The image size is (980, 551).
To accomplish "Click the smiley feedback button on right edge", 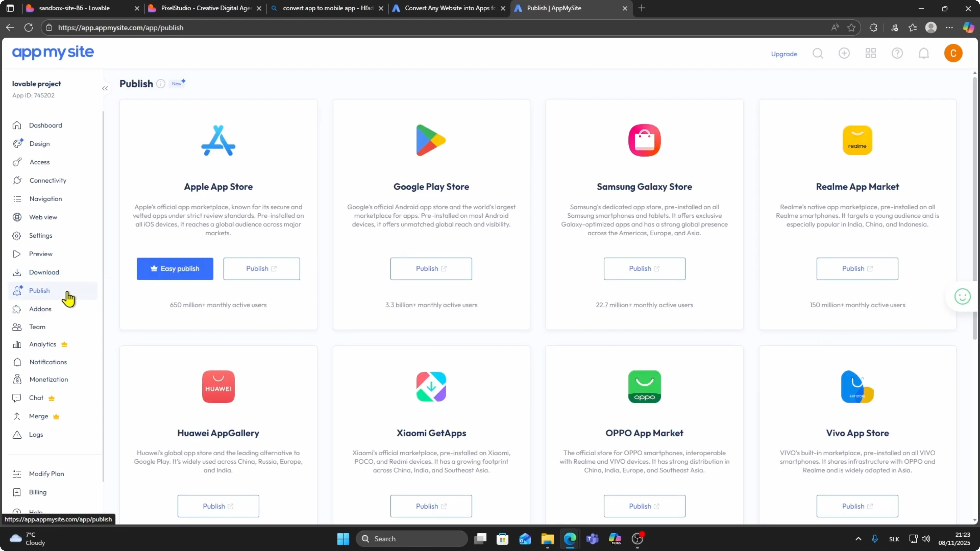I will (962, 297).
